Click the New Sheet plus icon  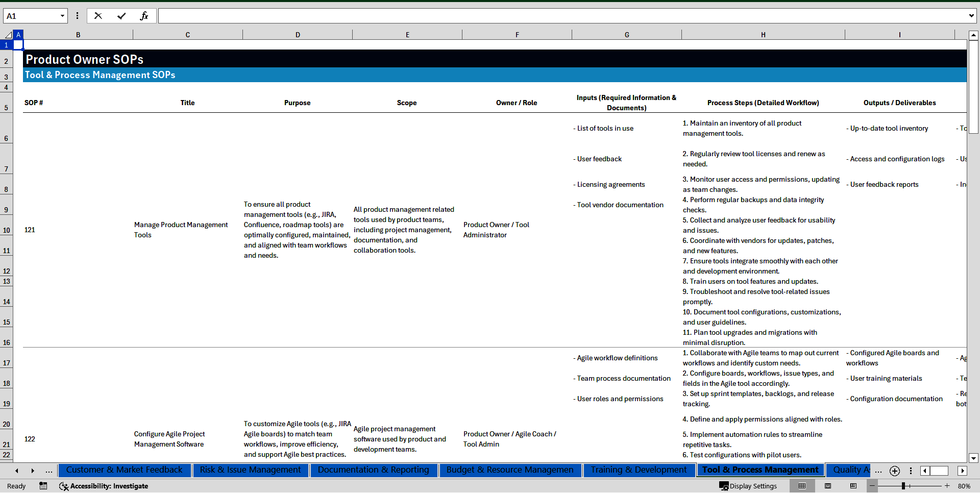tap(894, 471)
